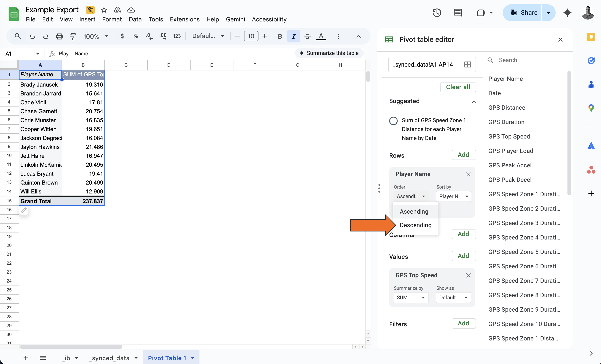Star the Example Export document
This screenshot has height=364, width=601.
(104, 10)
